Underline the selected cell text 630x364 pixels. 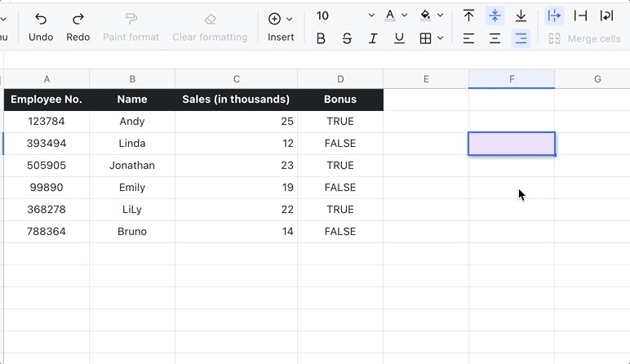click(x=399, y=38)
